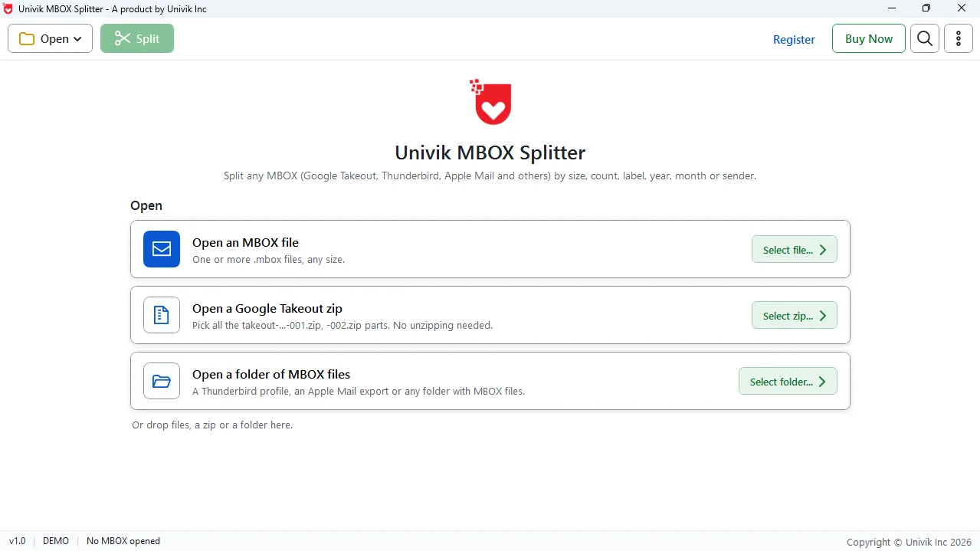Open the Open dropdown menu
Image resolution: width=980 pixels, height=551 pixels.
pos(50,38)
